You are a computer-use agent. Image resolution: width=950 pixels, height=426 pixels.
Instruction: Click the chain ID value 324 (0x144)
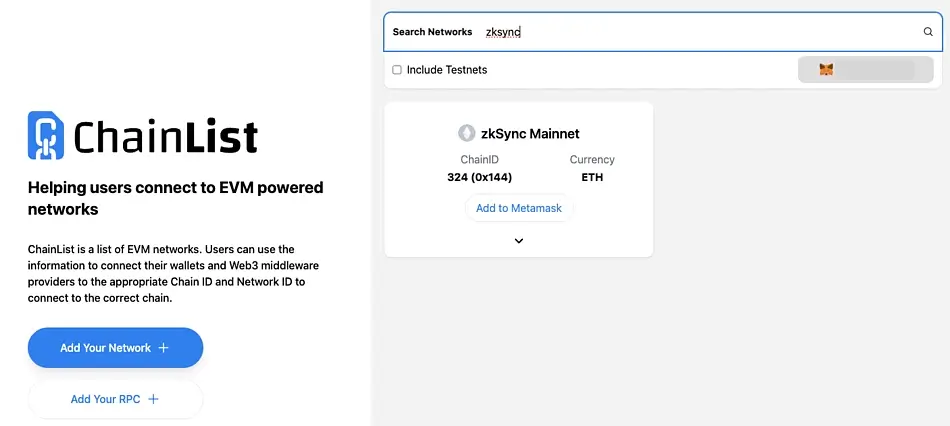(480, 178)
